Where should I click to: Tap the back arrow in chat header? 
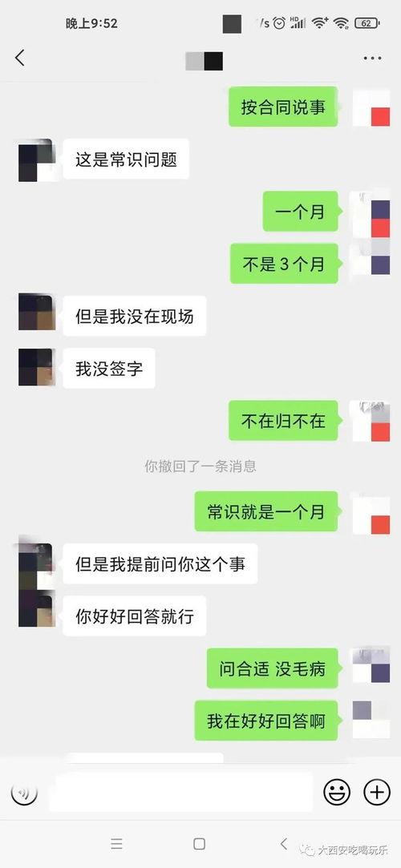coord(20,58)
